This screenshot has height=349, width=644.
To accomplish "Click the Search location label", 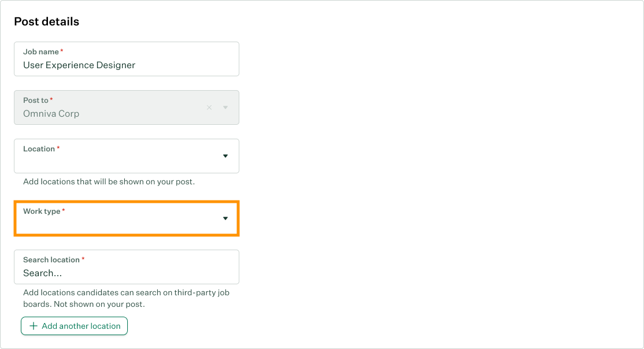I will (51, 260).
